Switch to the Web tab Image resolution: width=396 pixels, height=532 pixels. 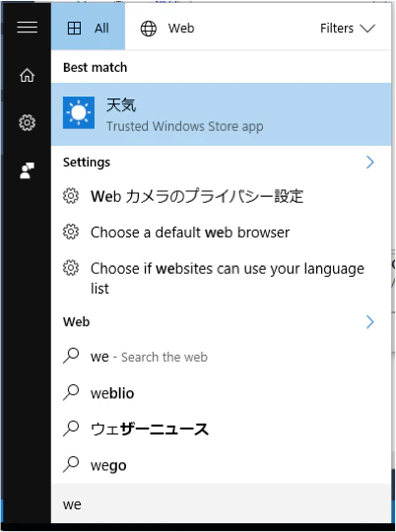(x=167, y=29)
